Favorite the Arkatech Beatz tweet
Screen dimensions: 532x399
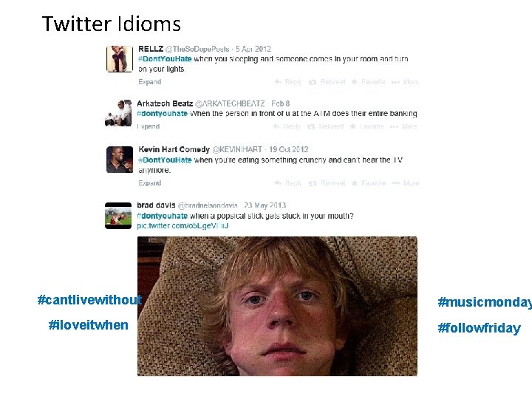pyautogui.click(x=366, y=126)
